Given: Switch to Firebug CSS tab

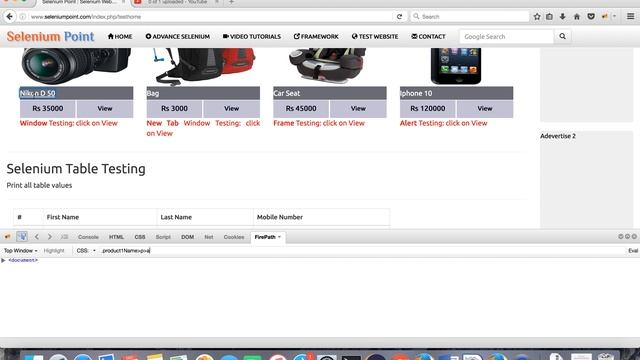Looking at the screenshot, I should pyautogui.click(x=140, y=237).
